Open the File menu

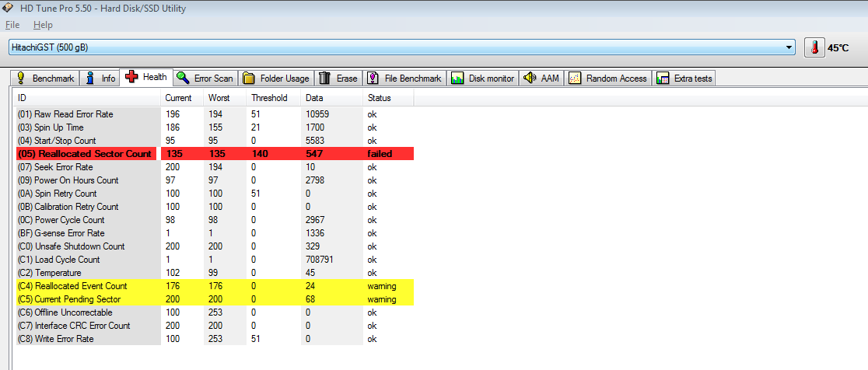pos(12,25)
